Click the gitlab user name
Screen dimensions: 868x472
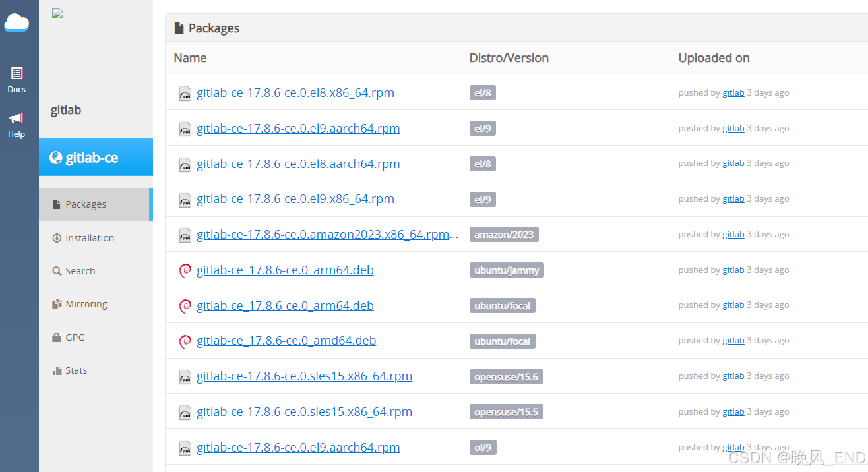66,110
